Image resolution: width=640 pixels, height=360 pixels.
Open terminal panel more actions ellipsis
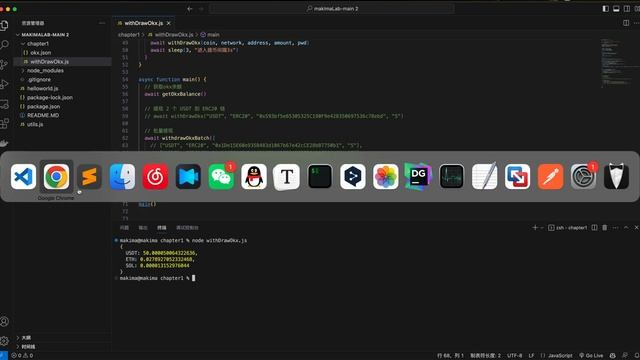point(616,227)
